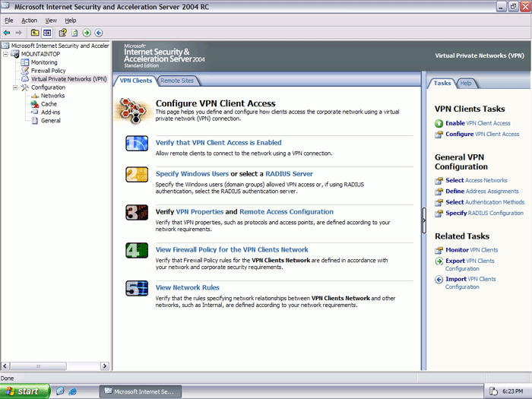Image resolution: width=532 pixels, height=399 pixels.
Task: Collapse the task pane using splitter handle
Action: pyautogui.click(x=424, y=220)
